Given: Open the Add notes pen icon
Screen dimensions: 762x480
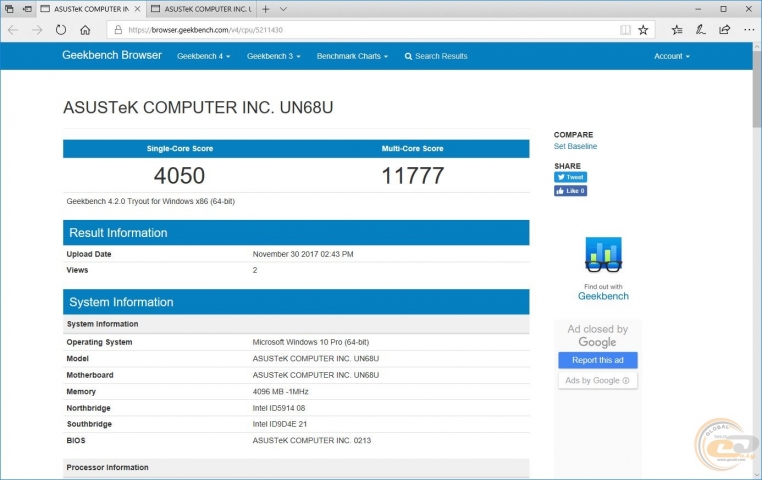Looking at the screenshot, I should (700, 30).
